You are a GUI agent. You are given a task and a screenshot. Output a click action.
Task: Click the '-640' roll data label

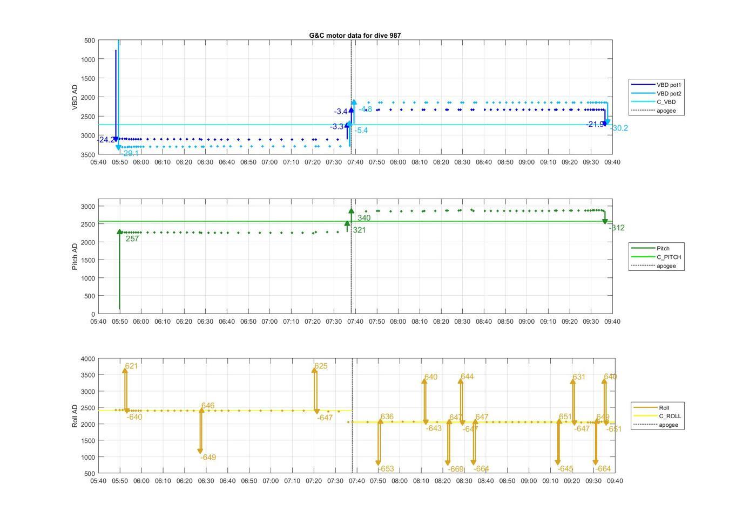coord(134,417)
